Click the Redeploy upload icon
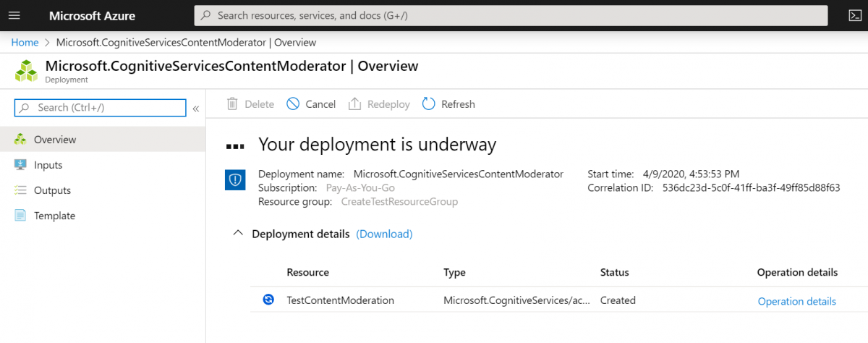This screenshot has width=868, height=343. (x=354, y=103)
